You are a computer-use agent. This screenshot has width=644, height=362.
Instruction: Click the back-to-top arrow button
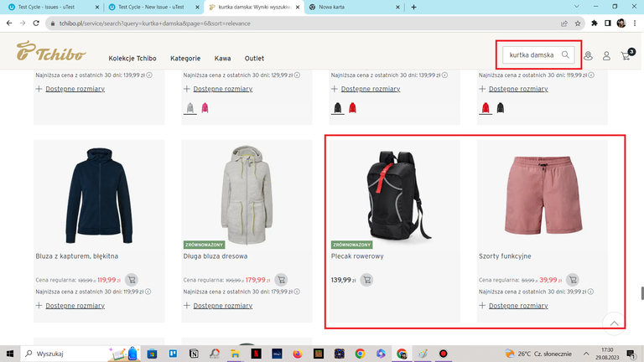[x=614, y=323]
